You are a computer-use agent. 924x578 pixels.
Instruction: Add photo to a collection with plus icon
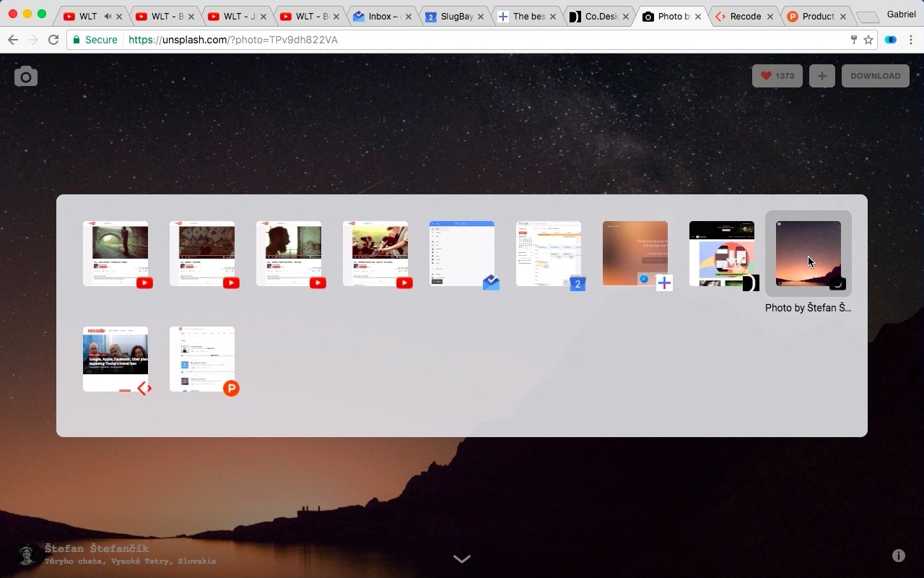[821, 75]
